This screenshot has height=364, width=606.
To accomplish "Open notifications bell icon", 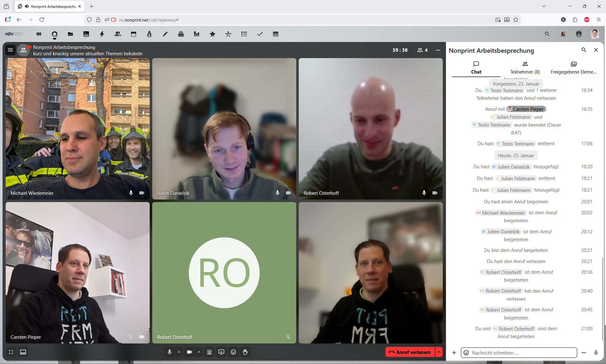I will 563,34.
